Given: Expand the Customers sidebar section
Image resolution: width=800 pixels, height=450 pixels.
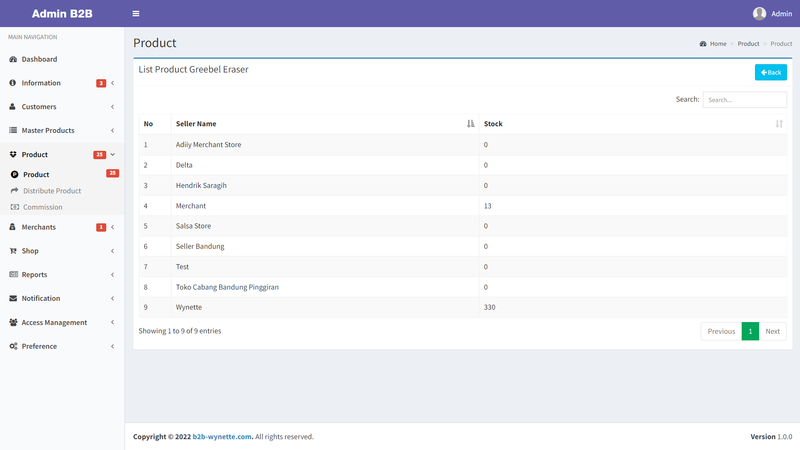Looking at the screenshot, I should point(62,107).
